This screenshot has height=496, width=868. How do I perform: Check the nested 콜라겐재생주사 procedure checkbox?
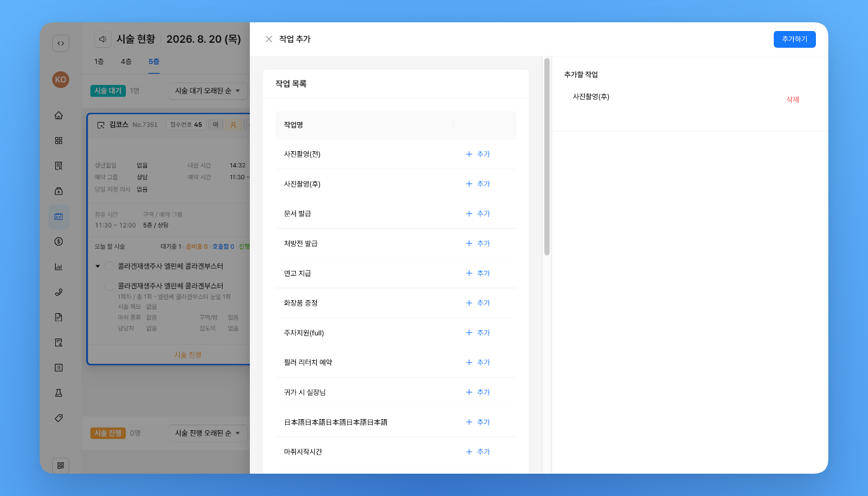tap(109, 286)
